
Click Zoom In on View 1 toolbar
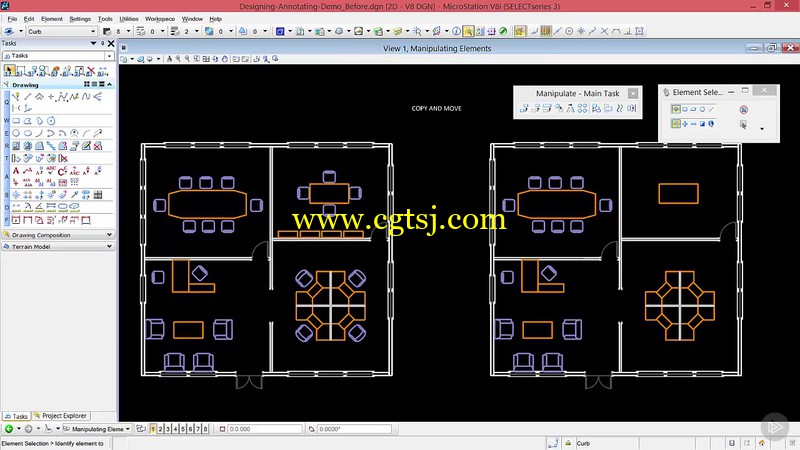(x=178, y=59)
